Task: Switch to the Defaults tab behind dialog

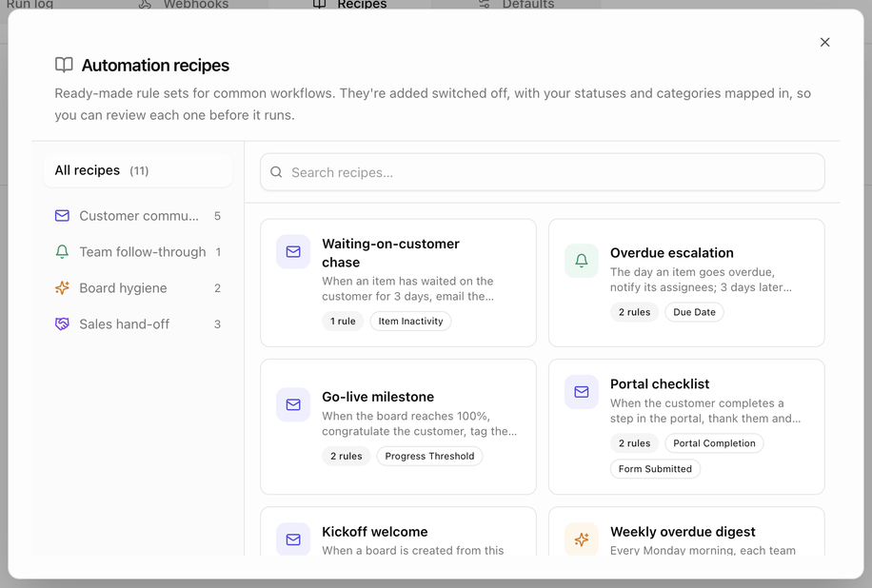Action: point(516,5)
